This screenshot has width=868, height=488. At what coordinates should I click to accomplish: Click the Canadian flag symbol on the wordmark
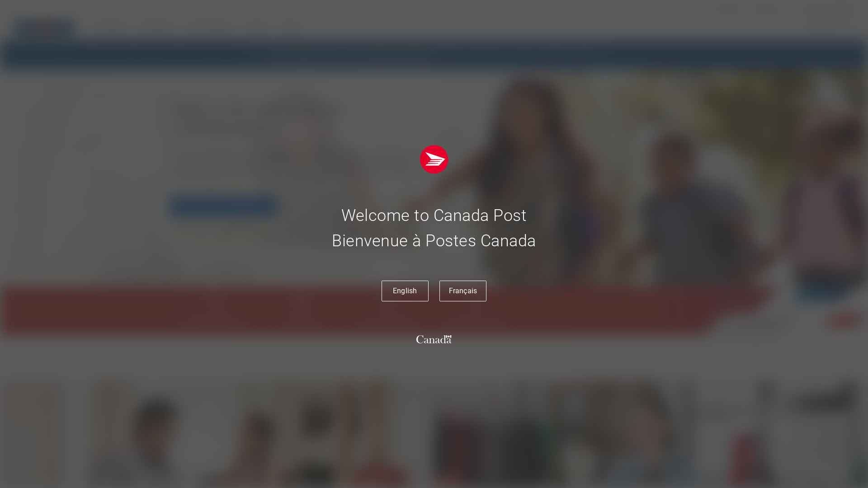click(x=448, y=336)
